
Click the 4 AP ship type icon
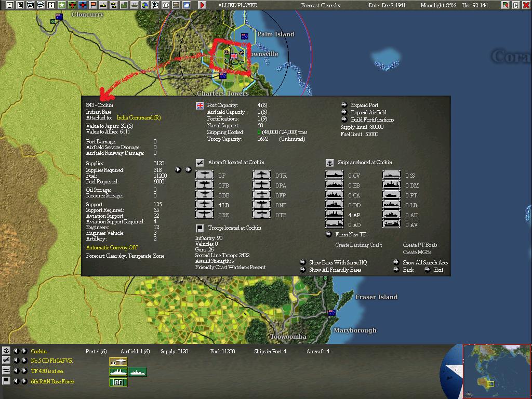tap(335, 215)
